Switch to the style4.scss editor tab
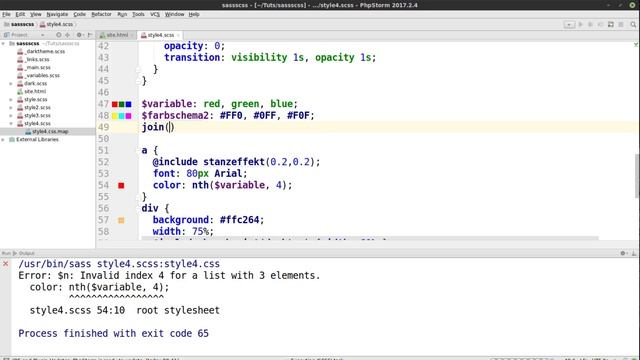 coord(160,35)
